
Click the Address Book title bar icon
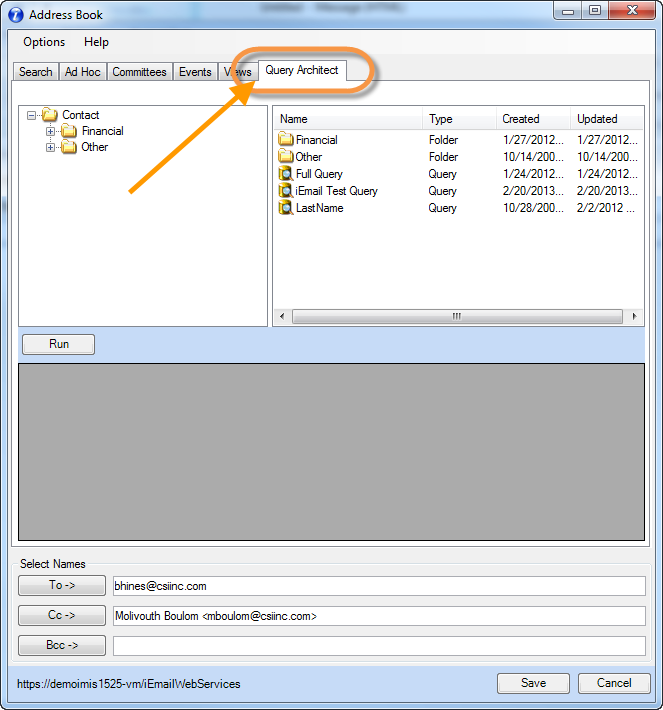pos(15,14)
